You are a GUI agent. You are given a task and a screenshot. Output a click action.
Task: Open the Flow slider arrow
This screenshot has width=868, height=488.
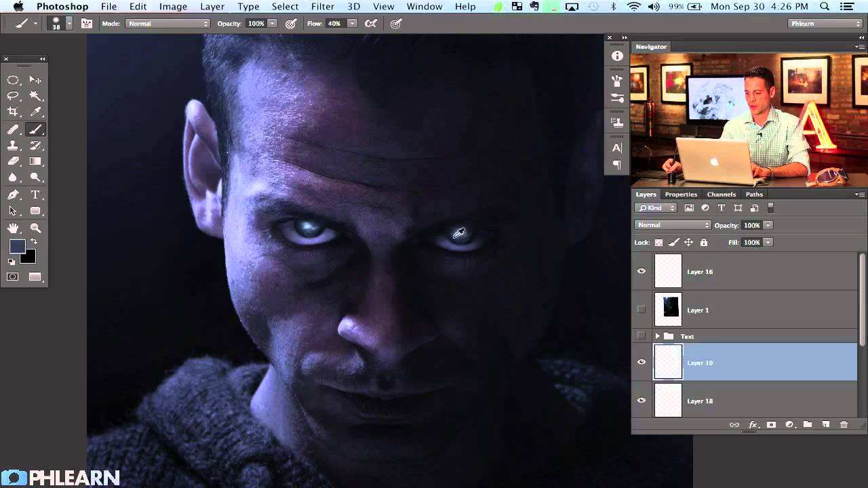click(352, 23)
